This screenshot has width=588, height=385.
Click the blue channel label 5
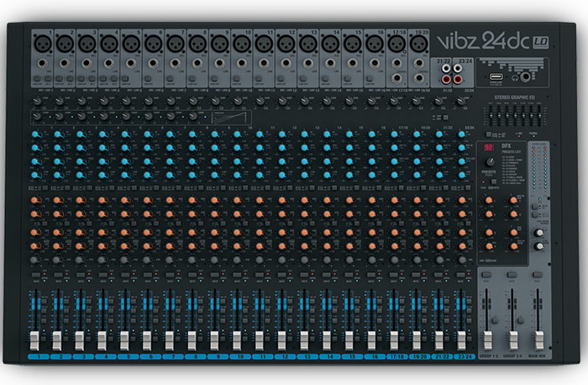[x=129, y=356]
